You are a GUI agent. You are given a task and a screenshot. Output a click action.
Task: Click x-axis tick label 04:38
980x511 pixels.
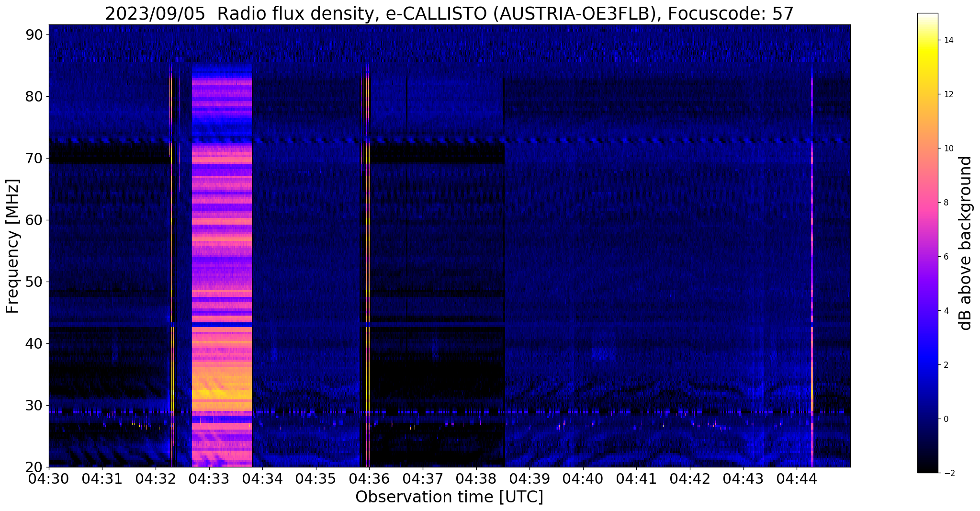pos(476,479)
